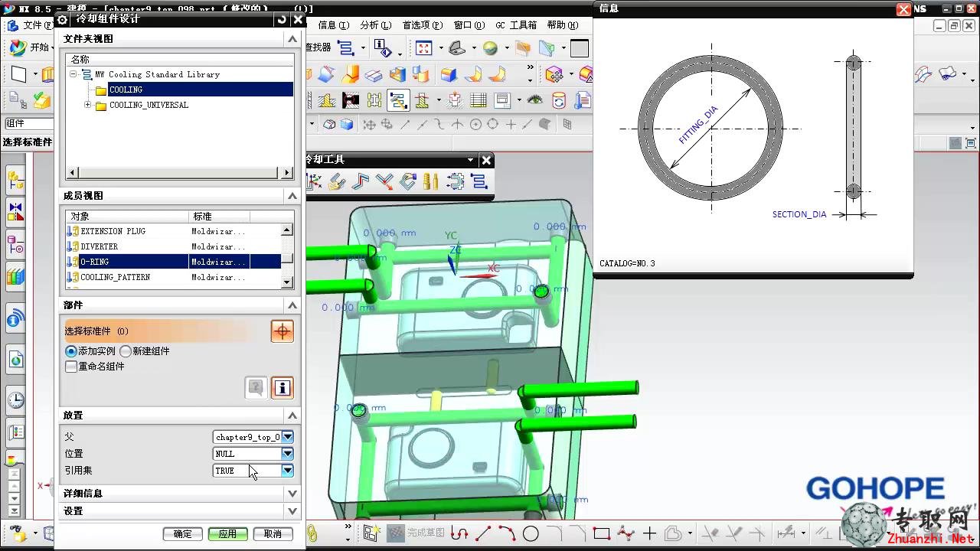
Task: Open the GC Toolkit menu
Action: pos(516,25)
